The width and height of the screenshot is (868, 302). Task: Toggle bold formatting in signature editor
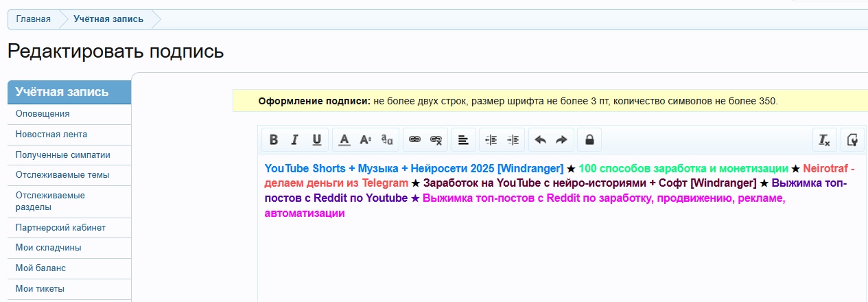(274, 140)
